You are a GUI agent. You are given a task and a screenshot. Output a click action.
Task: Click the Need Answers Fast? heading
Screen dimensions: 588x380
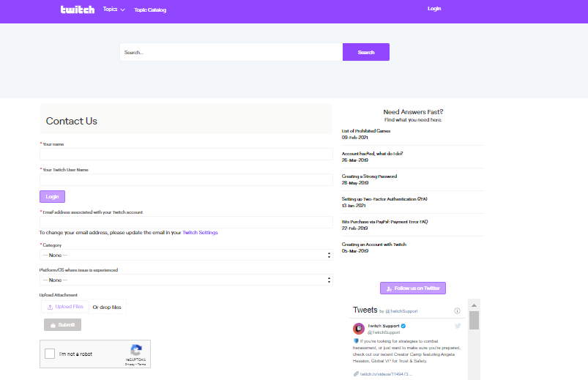pyautogui.click(x=413, y=112)
